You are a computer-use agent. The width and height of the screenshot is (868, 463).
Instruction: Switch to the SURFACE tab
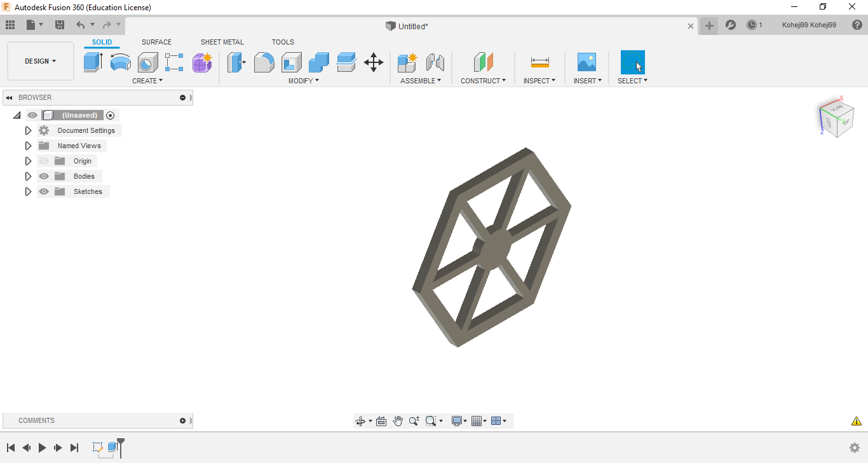click(x=156, y=43)
